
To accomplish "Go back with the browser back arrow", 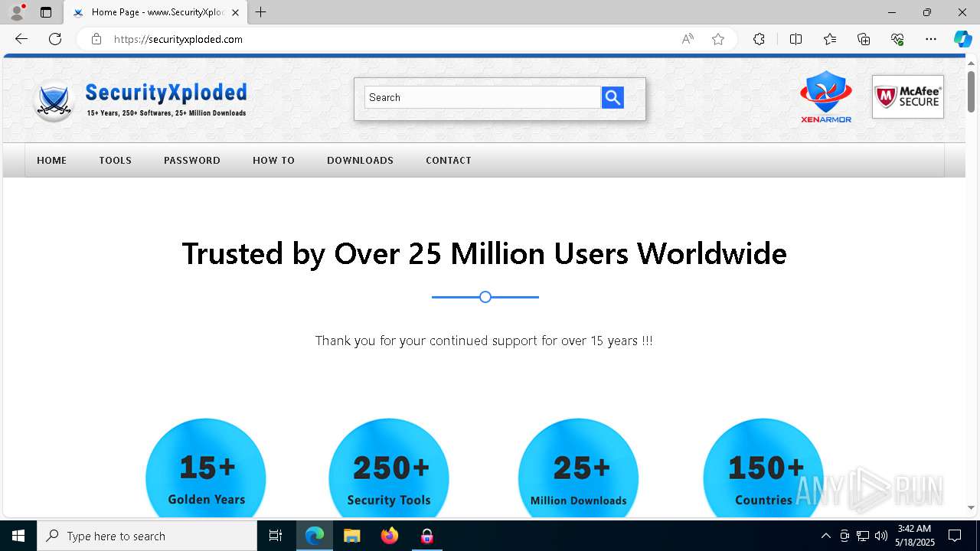I will click(x=21, y=39).
